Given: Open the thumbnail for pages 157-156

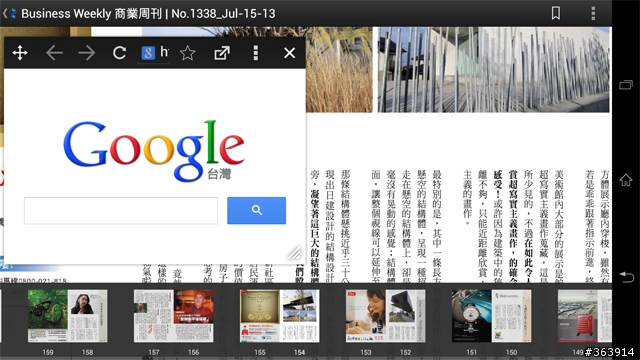Looking at the screenshot, I should click(x=173, y=316).
